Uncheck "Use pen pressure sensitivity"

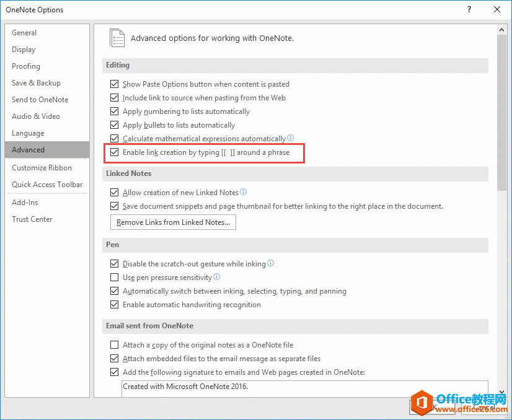pos(115,277)
